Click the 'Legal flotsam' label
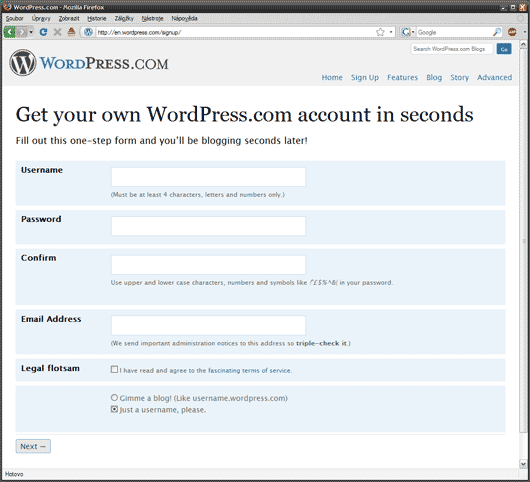This screenshot has width=530, height=482. pos(50,368)
